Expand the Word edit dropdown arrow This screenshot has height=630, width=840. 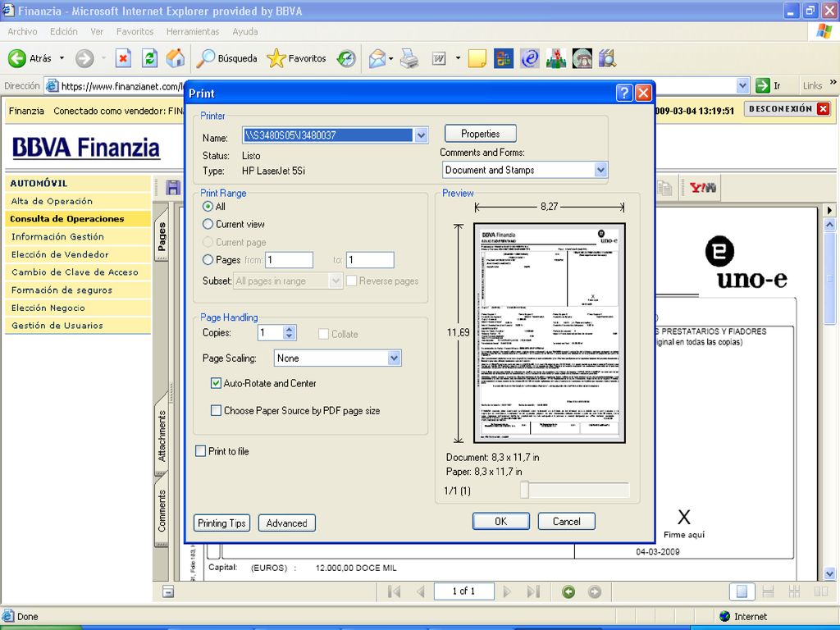[458, 58]
